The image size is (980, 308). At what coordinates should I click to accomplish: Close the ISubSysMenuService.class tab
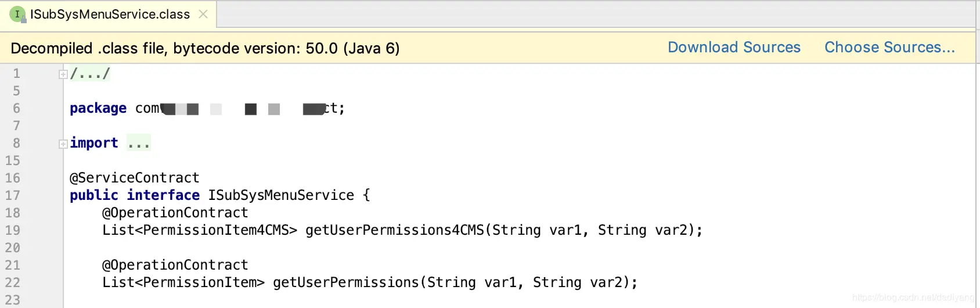[203, 14]
